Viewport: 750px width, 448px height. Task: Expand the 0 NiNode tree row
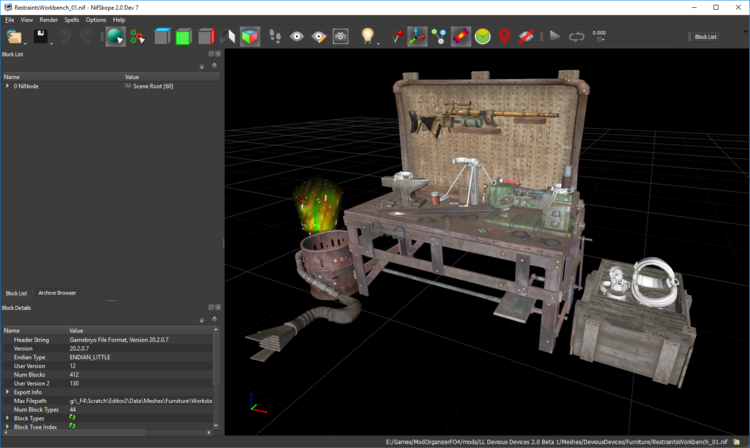click(x=7, y=86)
